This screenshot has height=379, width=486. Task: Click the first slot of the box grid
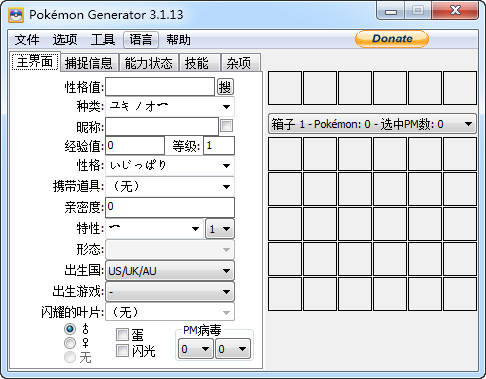(x=285, y=154)
